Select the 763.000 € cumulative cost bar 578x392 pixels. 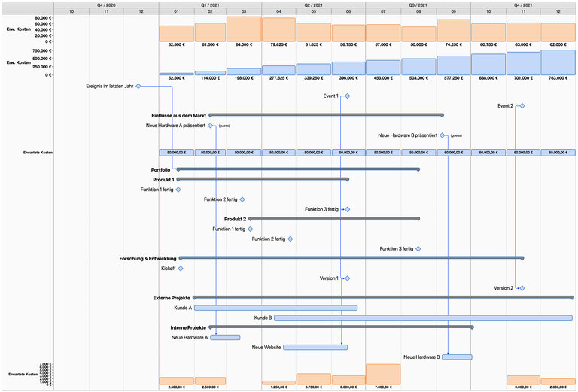point(558,62)
